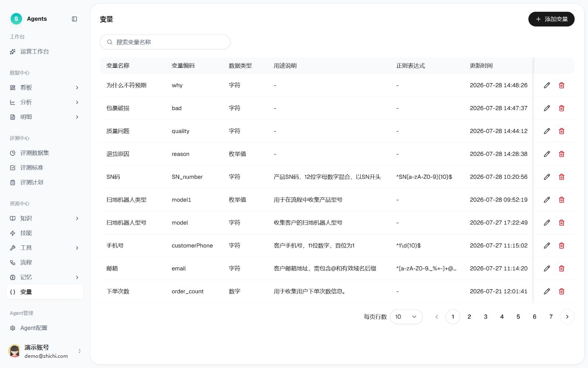Go to next page arrow
The height and width of the screenshot is (368, 588).
[x=567, y=317]
